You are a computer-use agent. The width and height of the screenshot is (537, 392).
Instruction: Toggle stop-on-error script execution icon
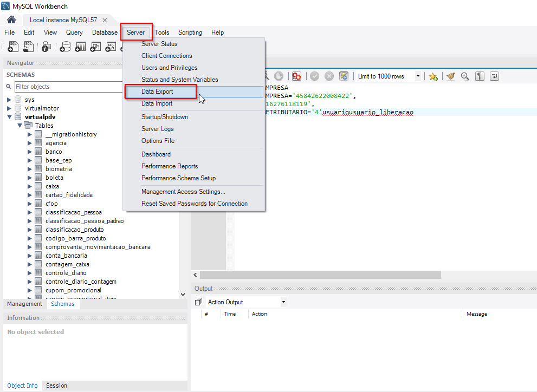[296, 76]
